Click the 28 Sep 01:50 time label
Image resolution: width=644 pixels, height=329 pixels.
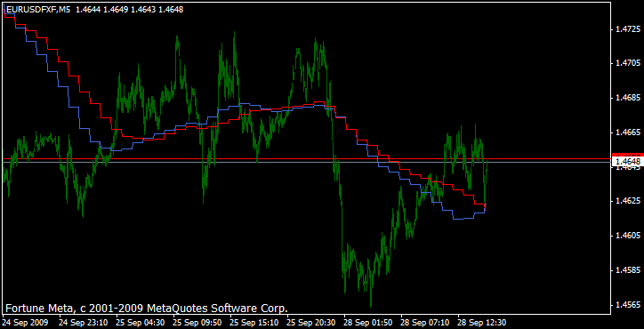(x=369, y=322)
